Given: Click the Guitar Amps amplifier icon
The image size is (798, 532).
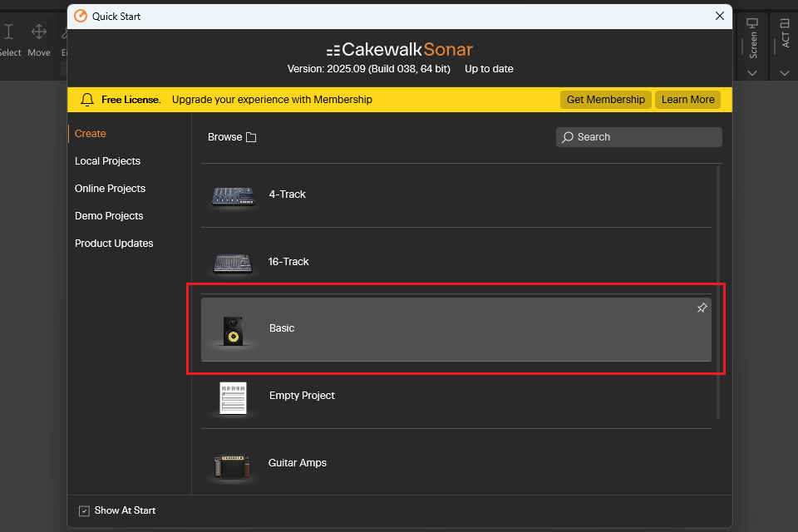Looking at the screenshot, I should click(232, 465).
